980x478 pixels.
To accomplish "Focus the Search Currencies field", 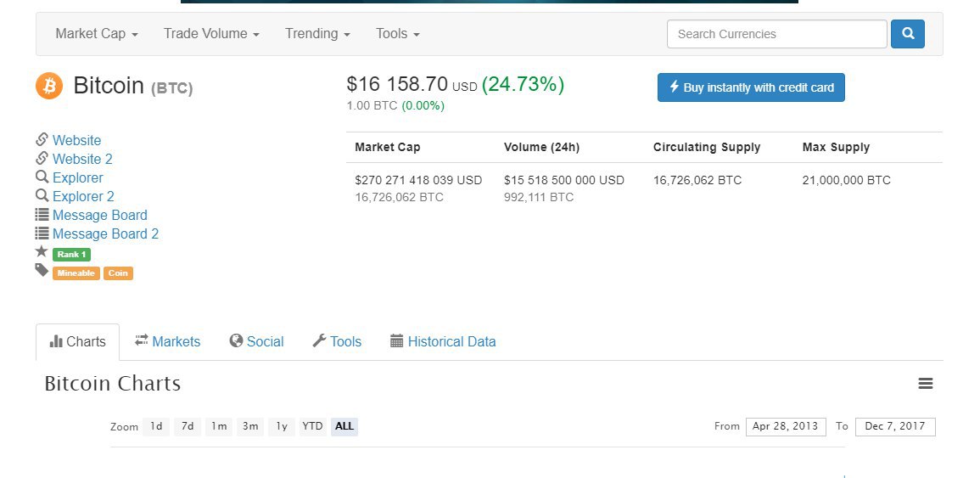I will 777,34.
